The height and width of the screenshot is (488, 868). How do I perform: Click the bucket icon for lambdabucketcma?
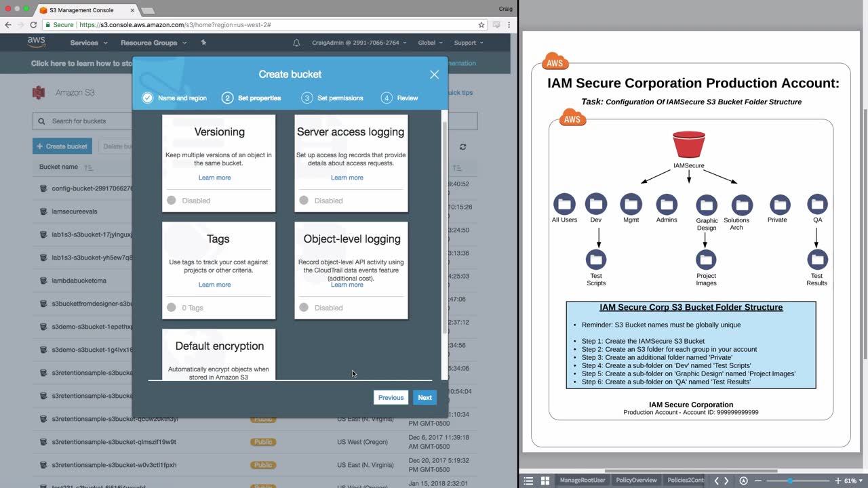tap(43, 281)
